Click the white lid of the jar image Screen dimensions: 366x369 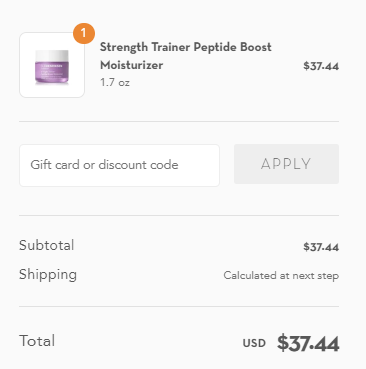click(x=52, y=55)
